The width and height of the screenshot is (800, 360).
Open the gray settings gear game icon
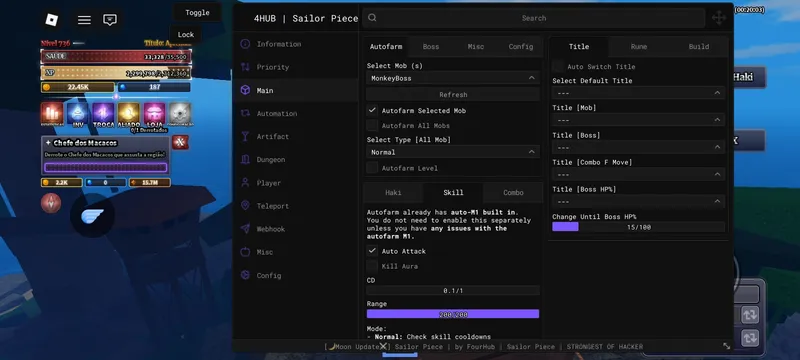point(180,114)
